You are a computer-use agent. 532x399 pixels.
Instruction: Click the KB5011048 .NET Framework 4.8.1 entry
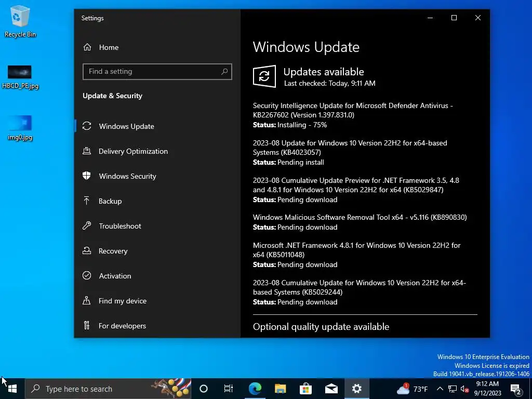pyautogui.click(x=356, y=250)
